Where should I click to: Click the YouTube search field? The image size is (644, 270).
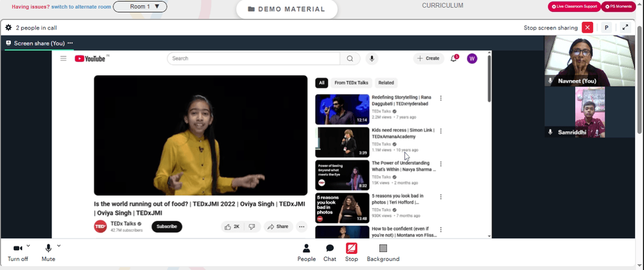pyautogui.click(x=253, y=59)
